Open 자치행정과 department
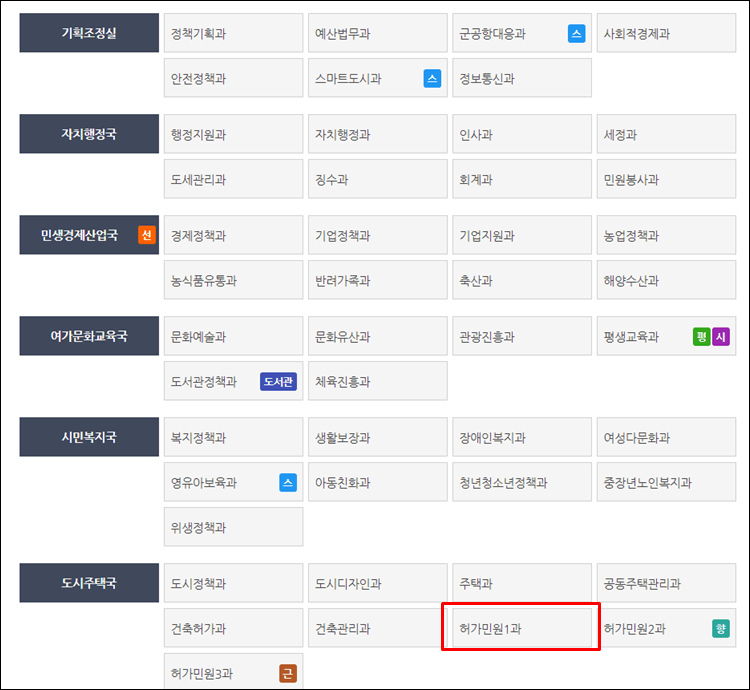 tap(378, 134)
